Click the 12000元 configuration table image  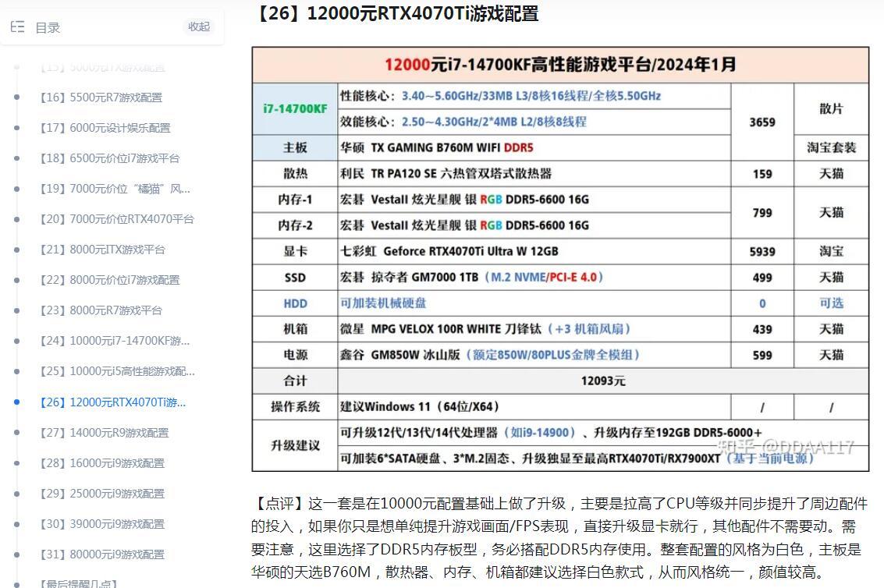coord(559,259)
